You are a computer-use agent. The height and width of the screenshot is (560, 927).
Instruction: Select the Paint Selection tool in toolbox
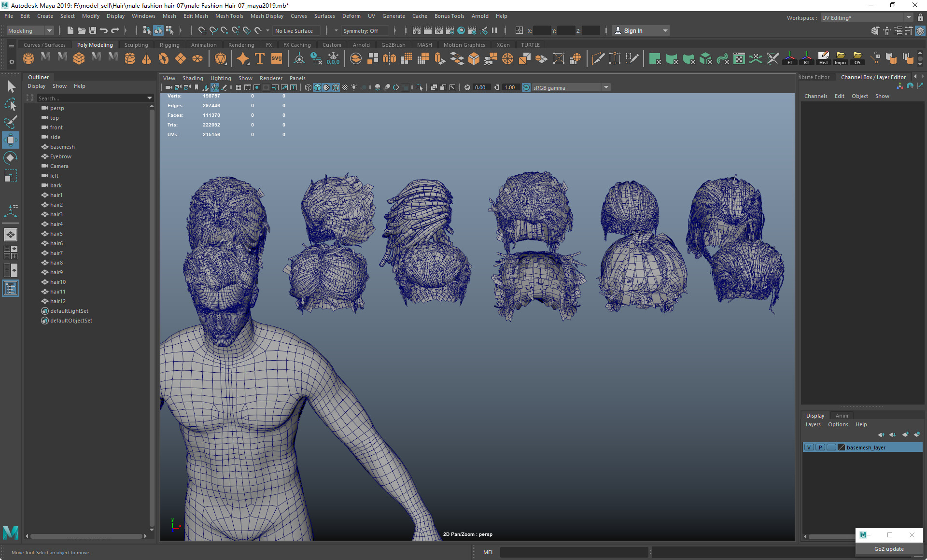tap(11, 122)
